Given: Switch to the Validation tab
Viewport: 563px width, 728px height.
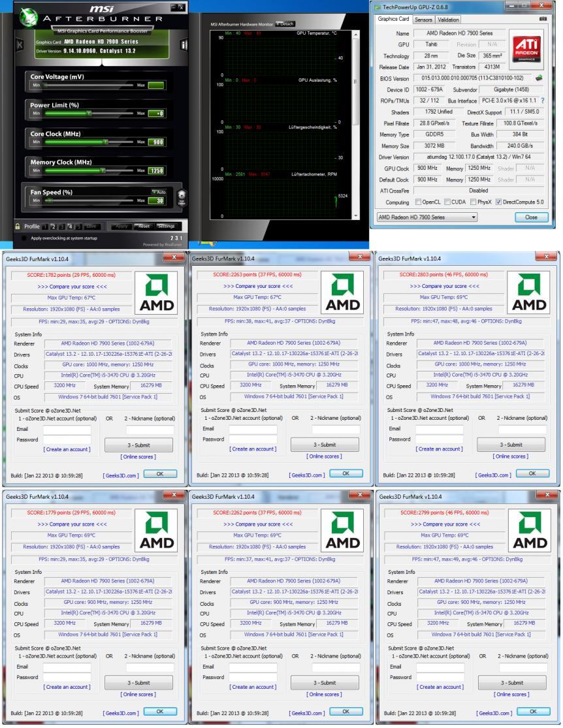Looking at the screenshot, I should click(x=448, y=20).
